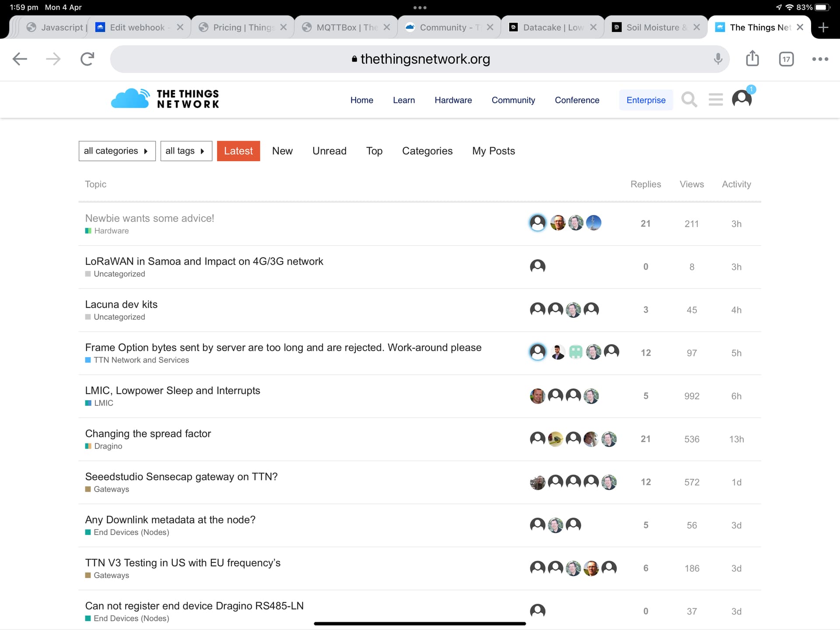Image resolution: width=840 pixels, height=630 pixels.
Task: Sort topics by Views column header
Action: pyautogui.click(x=692, y=184)
